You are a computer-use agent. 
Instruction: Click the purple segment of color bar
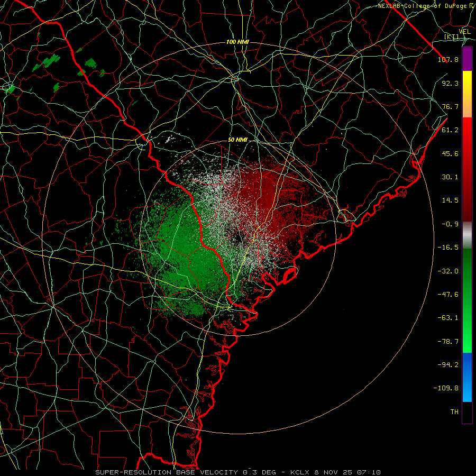(467, 59)
